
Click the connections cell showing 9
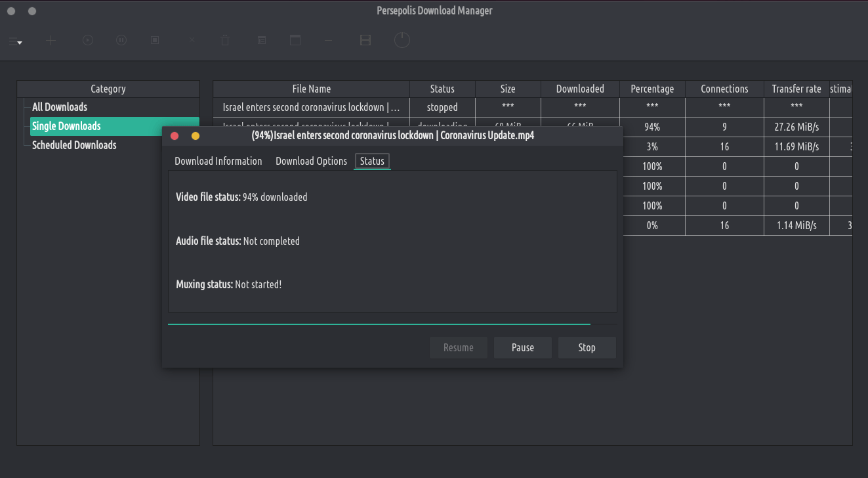click(724, 127)
